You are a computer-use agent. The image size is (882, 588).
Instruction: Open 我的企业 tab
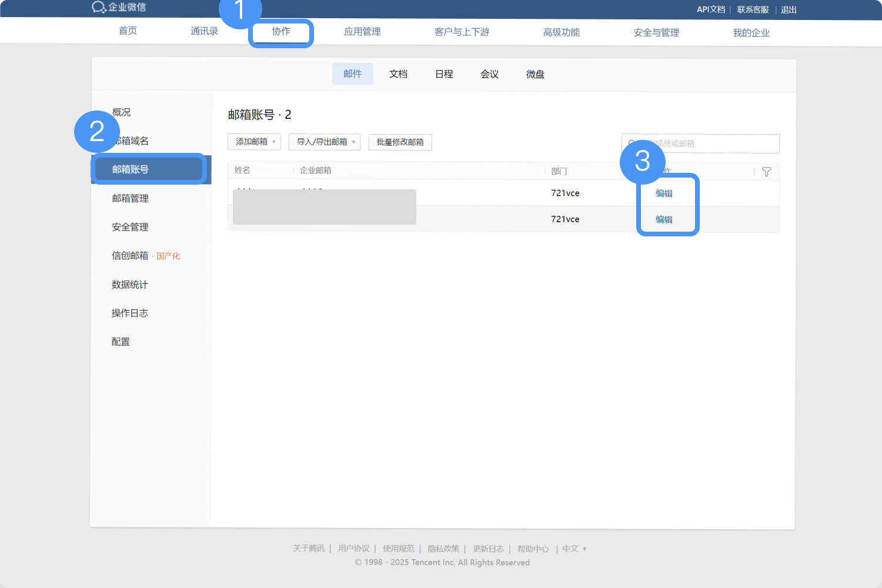tap(751, 33)
